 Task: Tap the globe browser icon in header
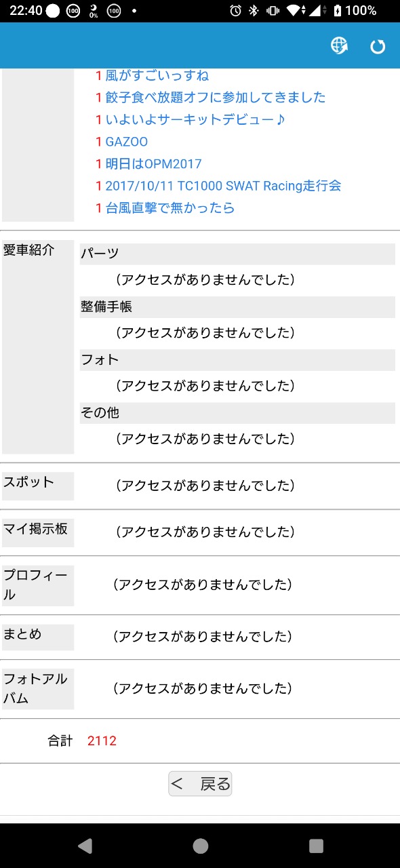[x=339, y=45]
